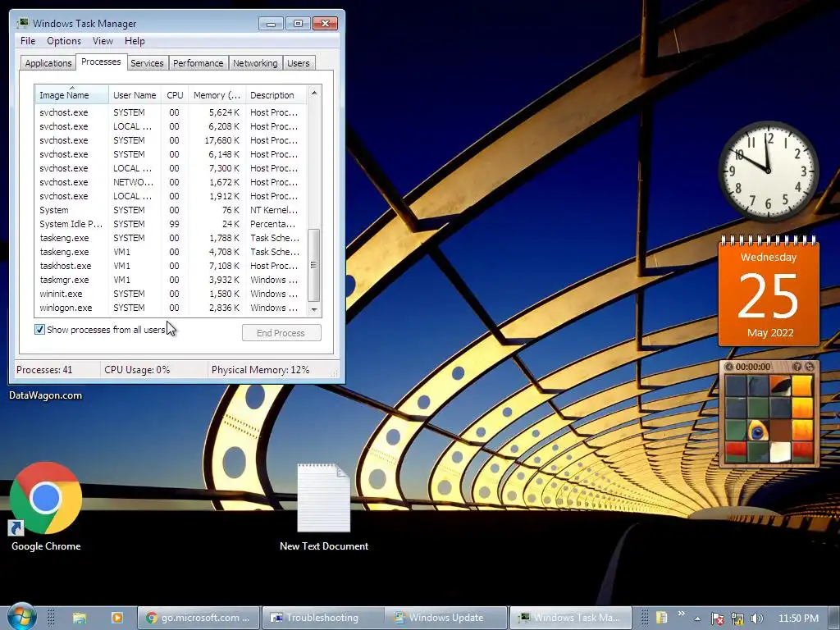Screen dimensions: 840x630
Task: Click Physical Memory: 12% status entry
Action: (x=260, y=370)
